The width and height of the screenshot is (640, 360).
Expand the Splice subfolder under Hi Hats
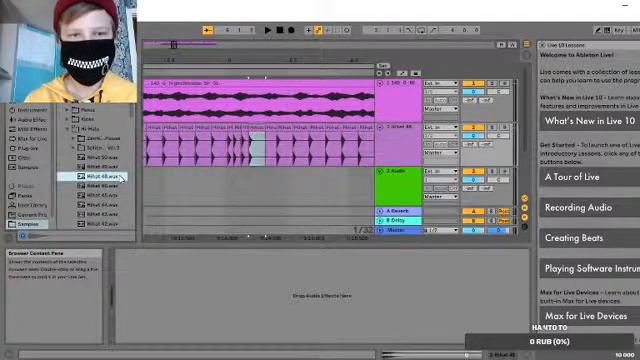(x=73, y=148)
